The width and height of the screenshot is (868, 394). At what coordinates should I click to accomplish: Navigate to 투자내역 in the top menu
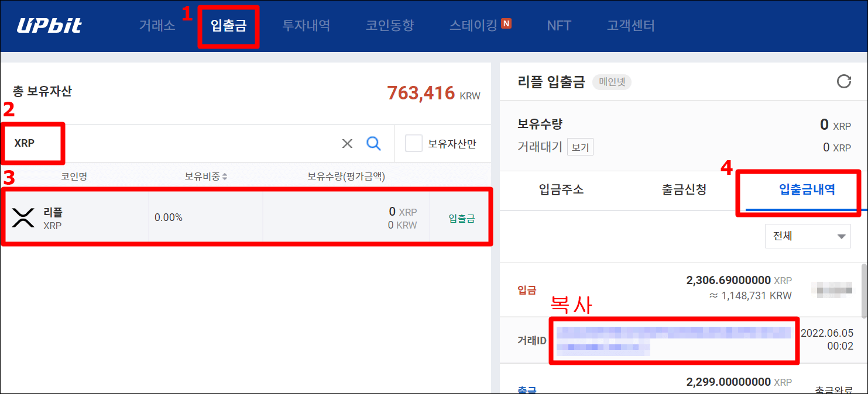(x=306, y=25)
